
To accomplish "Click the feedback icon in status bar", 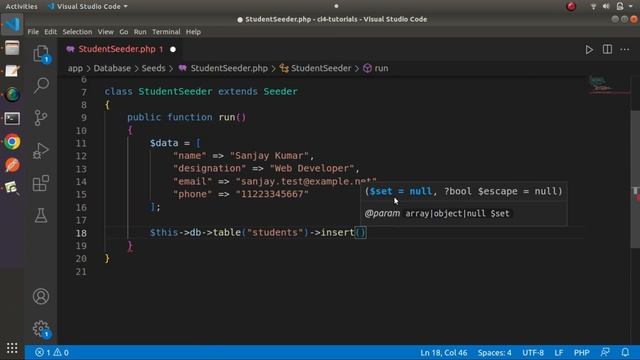I will pyautogui.click(x=605, y=352).
